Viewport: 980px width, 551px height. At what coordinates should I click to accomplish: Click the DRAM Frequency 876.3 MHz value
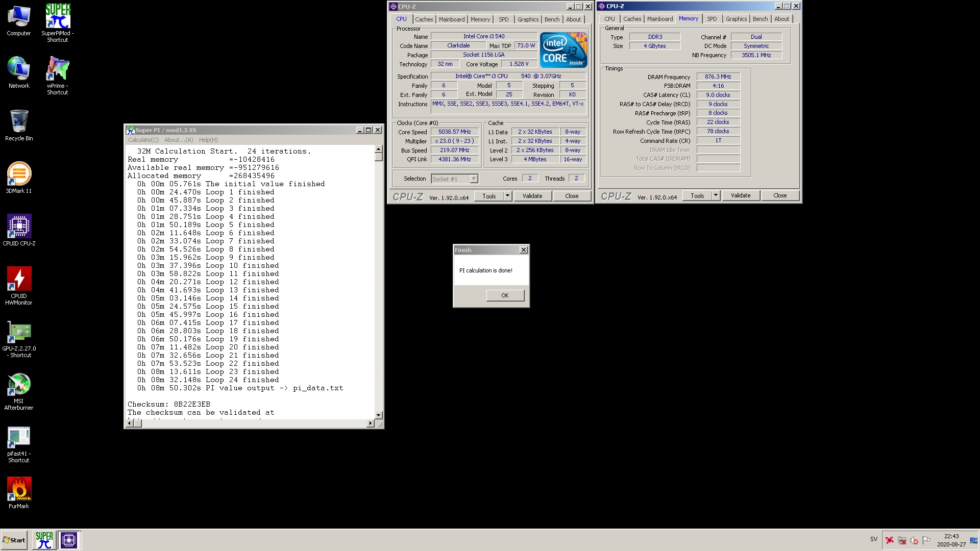coord(718,77)
